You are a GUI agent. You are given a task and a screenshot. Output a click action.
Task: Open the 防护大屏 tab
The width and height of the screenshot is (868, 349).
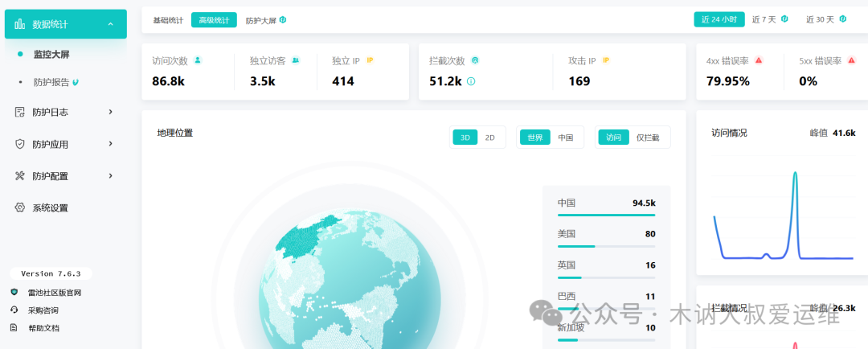point(260,20)
